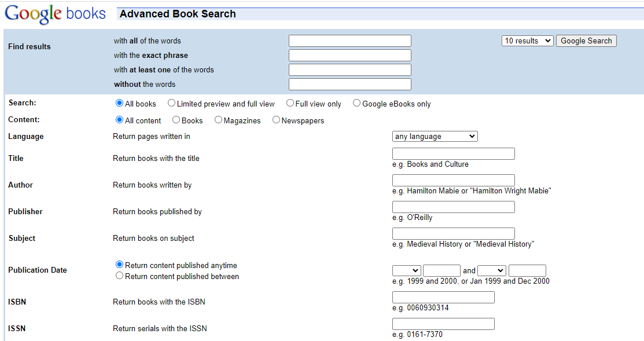Image resolution: width=644 pixels, height=341 pixels.
Task: Click the Google books logo
Action: [x=55, y=14]
